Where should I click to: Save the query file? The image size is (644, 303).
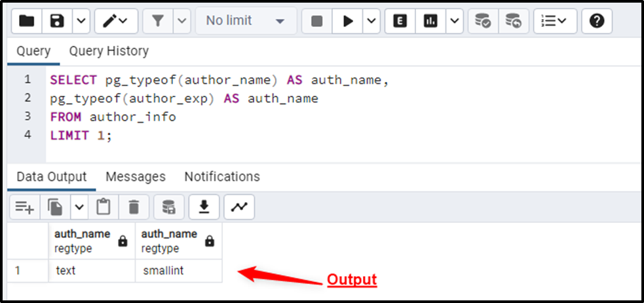(x=57, y=21)
